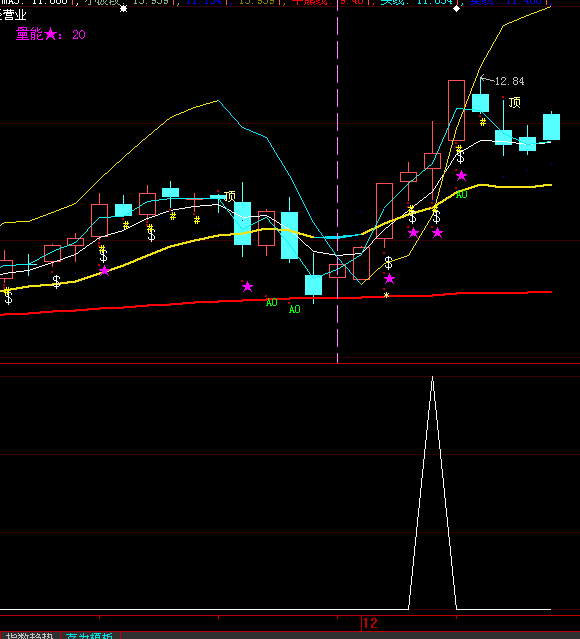
Task: Click the 顶 marker beside the 12.84 label
Action: pyautogui.click(x=514, y=102)
